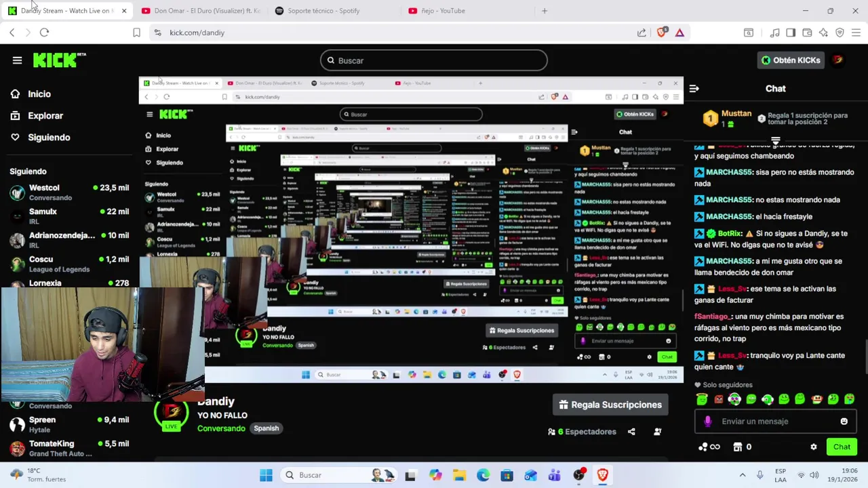Collapse the chat panel arrow icon
The image size is (868, 488).
tap(694, 89)
